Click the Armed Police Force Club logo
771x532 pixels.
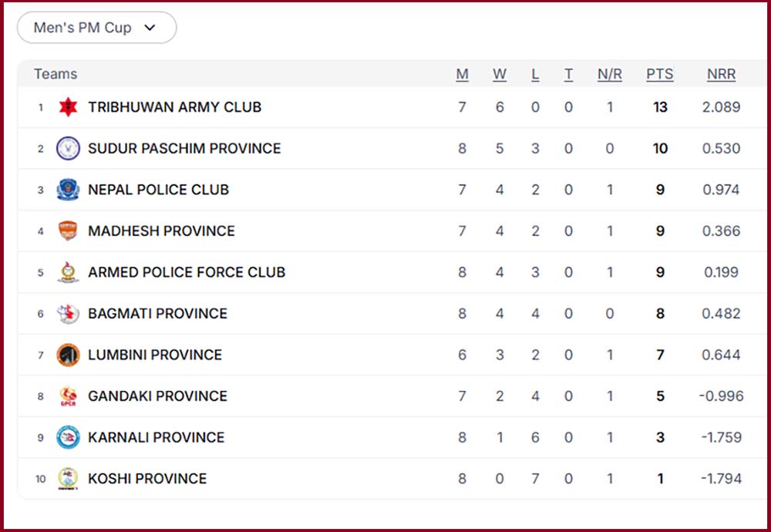point(68,272)
